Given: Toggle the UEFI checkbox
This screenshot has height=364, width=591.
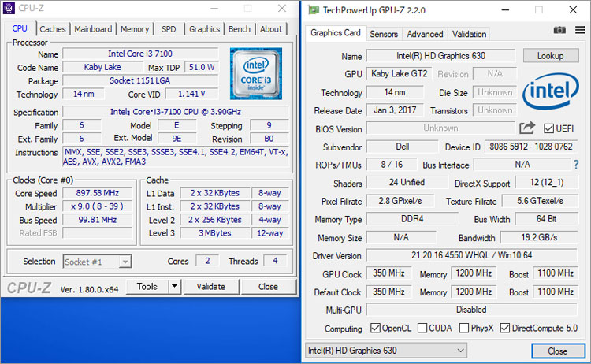Looking at the screenshot, I should pos(548,128).
